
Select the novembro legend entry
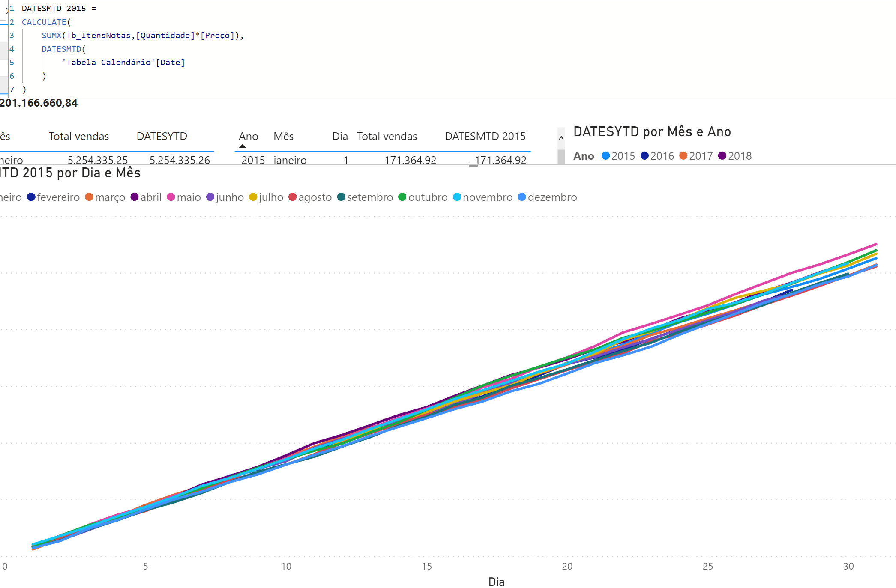483,197
